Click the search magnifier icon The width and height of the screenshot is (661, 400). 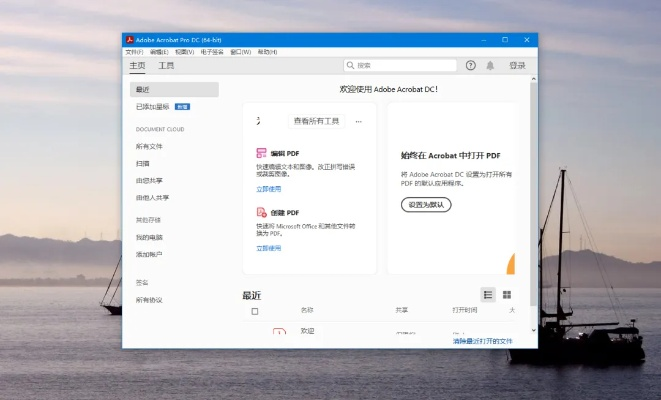[350, 65]
